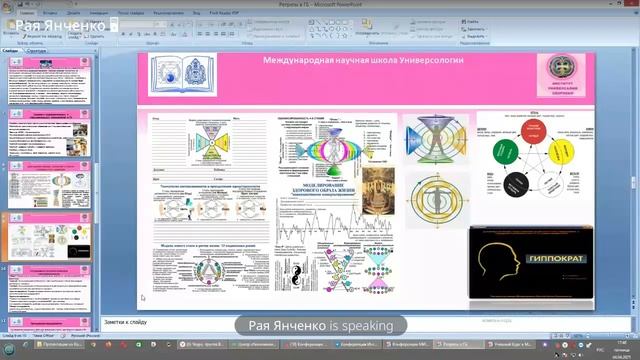Select the slide thumbnail with building photos

tap(49, 133)
